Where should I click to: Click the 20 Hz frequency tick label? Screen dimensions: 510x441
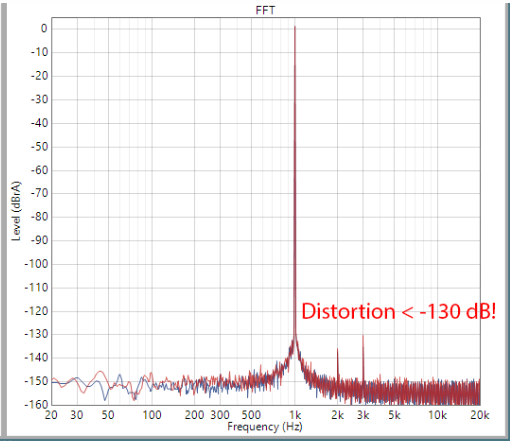(51, 415)
